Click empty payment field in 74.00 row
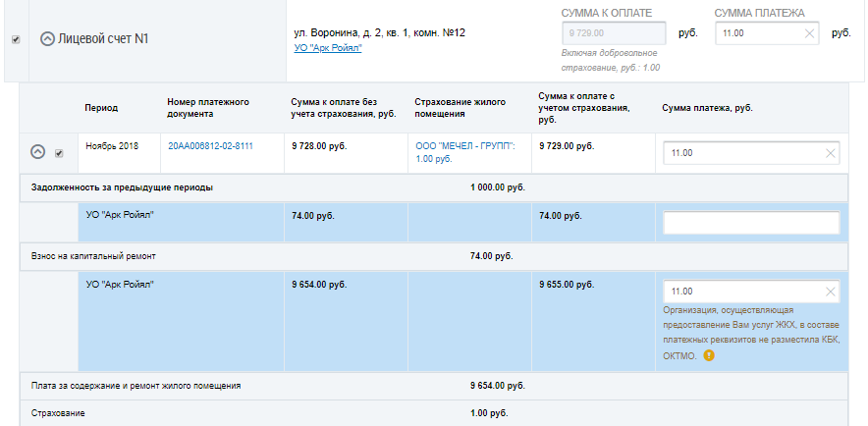 751,224
